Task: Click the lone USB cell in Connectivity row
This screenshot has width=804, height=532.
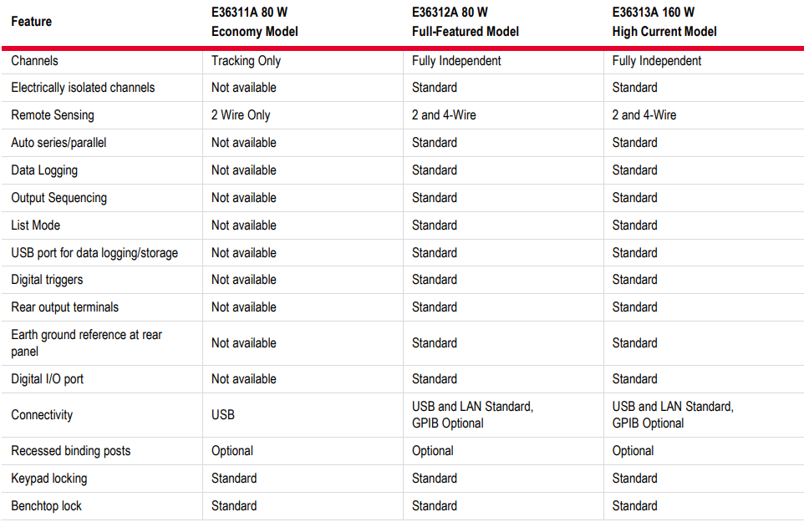Action: (x=223, y=415)
